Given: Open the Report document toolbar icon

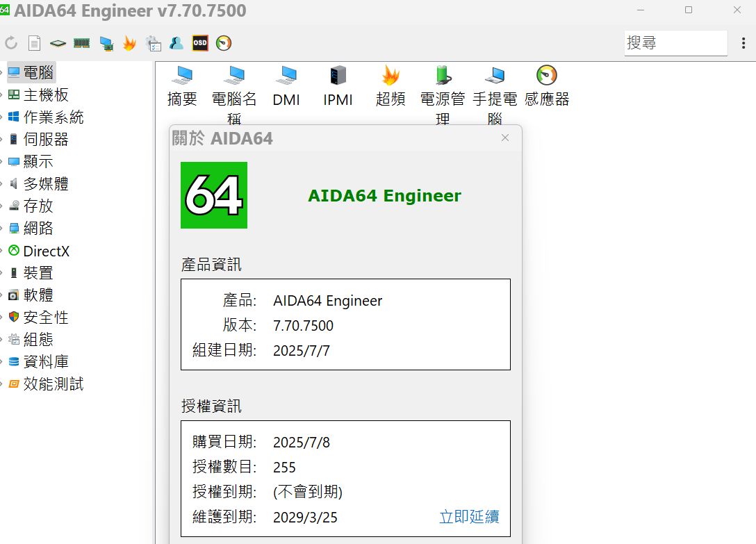Looking at the screenshot, I should [x=34, y=43].
